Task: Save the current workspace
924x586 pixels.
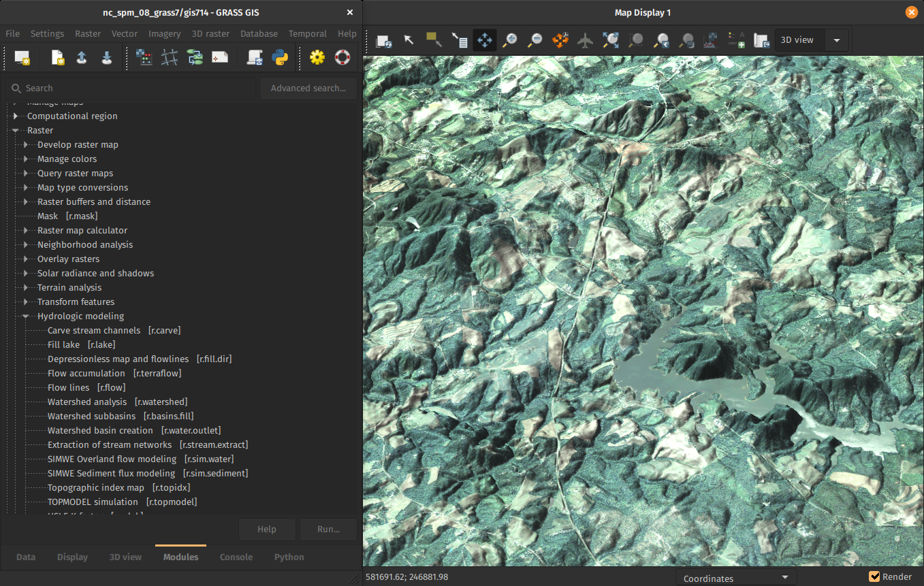Action: [x=107, y=58]
